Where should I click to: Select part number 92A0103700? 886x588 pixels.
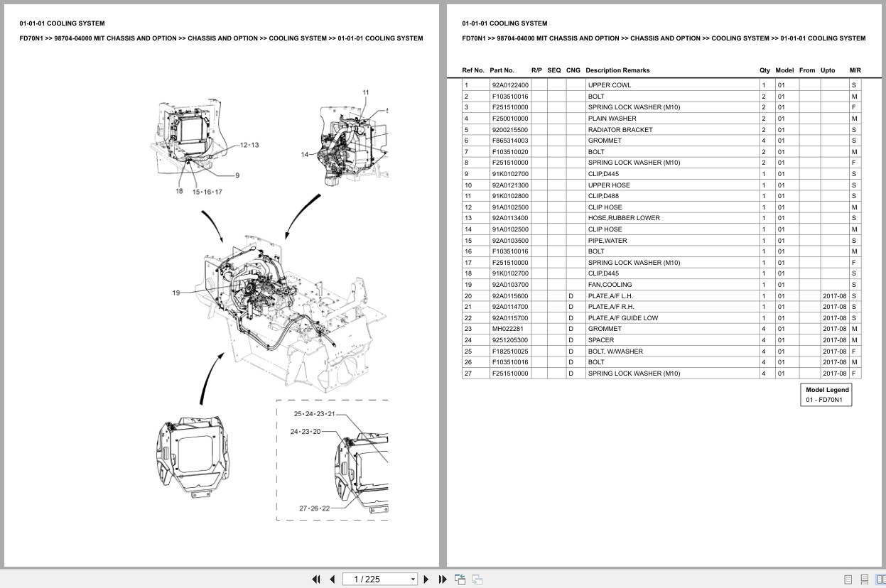(510, 285)
